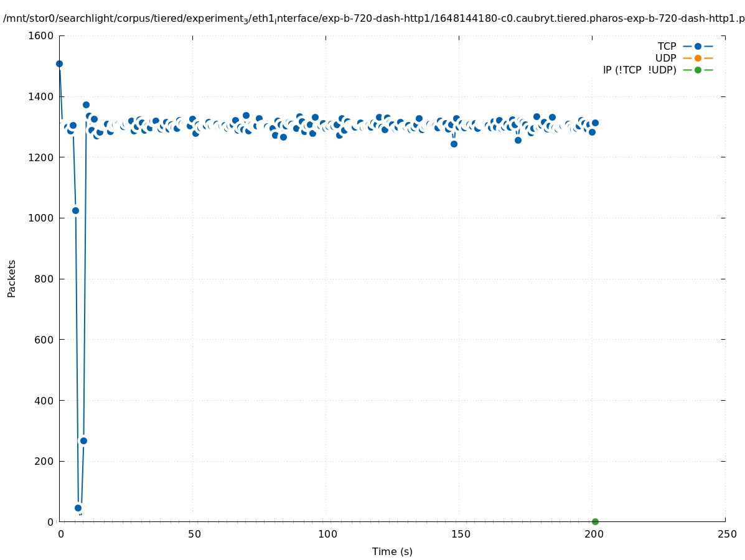Toggle the UDP series via its legend label

click(x=665, y=58)
